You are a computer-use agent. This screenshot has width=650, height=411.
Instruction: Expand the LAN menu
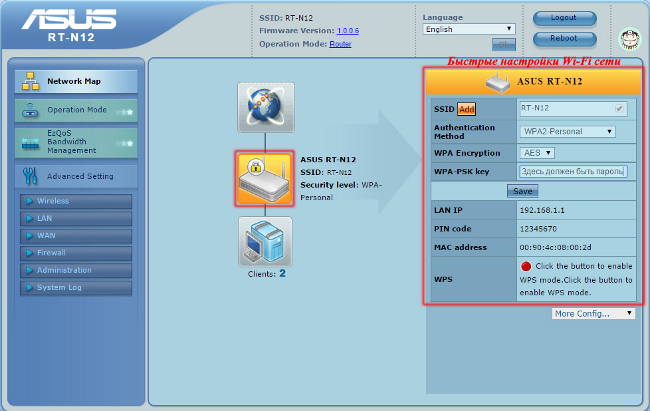[x=76, y=219]
